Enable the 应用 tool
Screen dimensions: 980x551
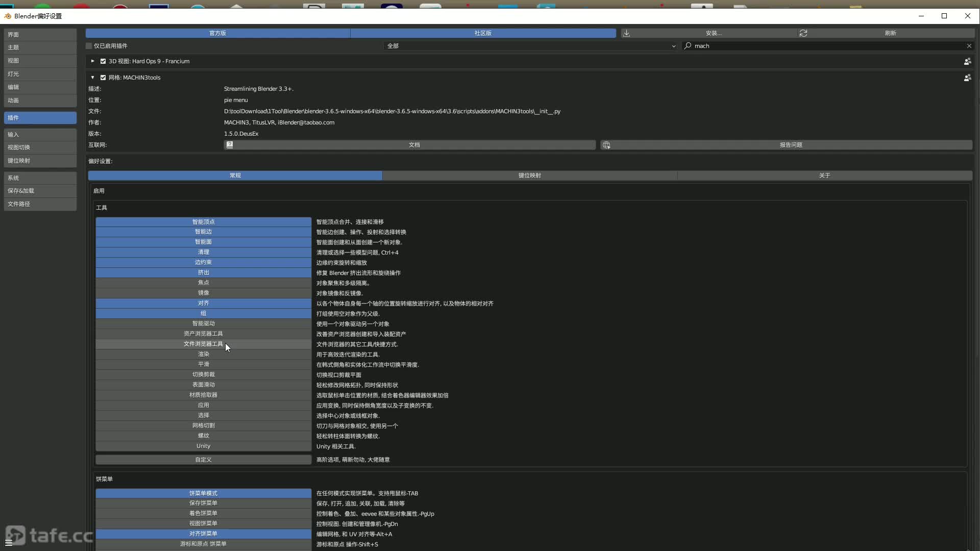pos(203,405)
